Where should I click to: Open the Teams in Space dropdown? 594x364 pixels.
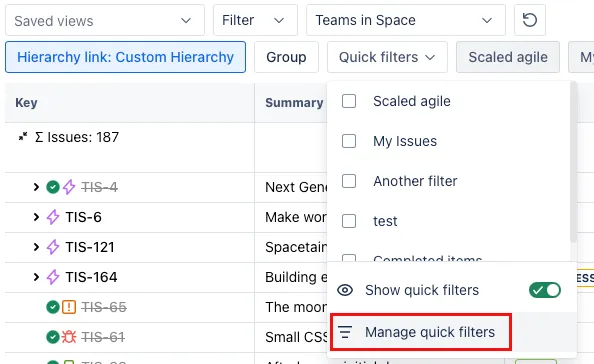pos(406,20)
